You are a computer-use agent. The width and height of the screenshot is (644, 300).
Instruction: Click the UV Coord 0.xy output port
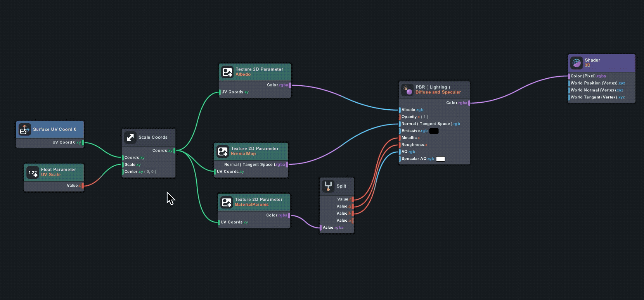point(83,143)
